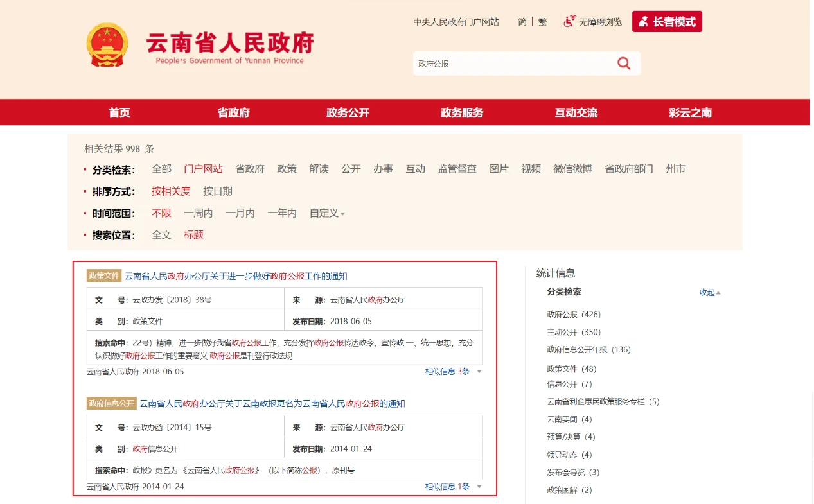Switch to traditional Chinese 繁
814x504 pixels.
tap(543, 22)
